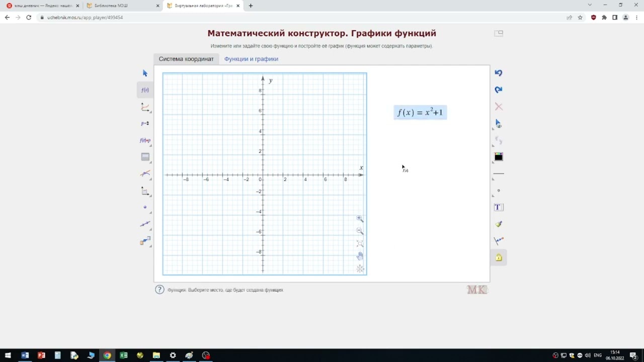Reload the current page
644x362 pixels.
coord(29,17)
